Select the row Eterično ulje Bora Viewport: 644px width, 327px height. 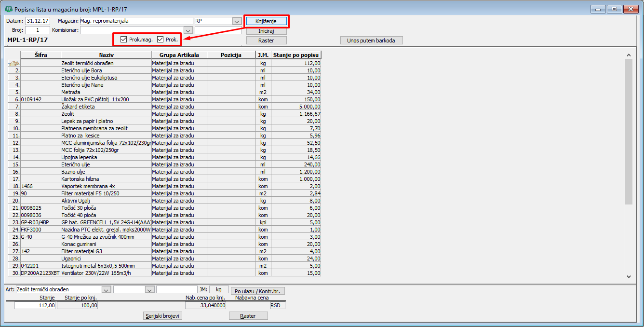pyautogui.click(x=165, y=70)
